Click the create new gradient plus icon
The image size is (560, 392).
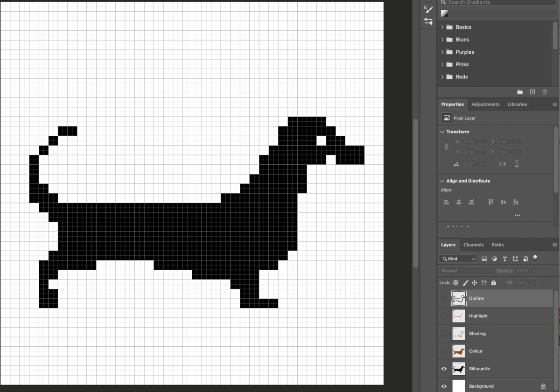pyautogui.click(x=532, y=92)
